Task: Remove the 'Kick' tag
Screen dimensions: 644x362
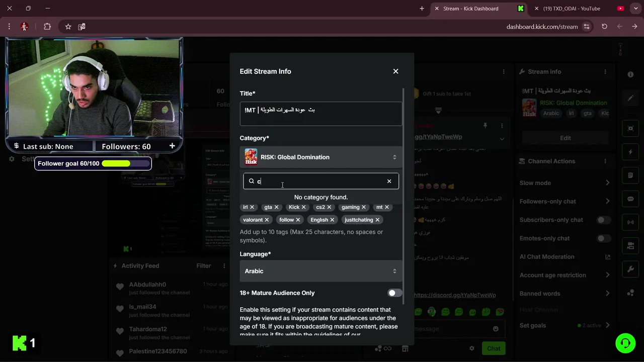Action: tap(303, 207)
